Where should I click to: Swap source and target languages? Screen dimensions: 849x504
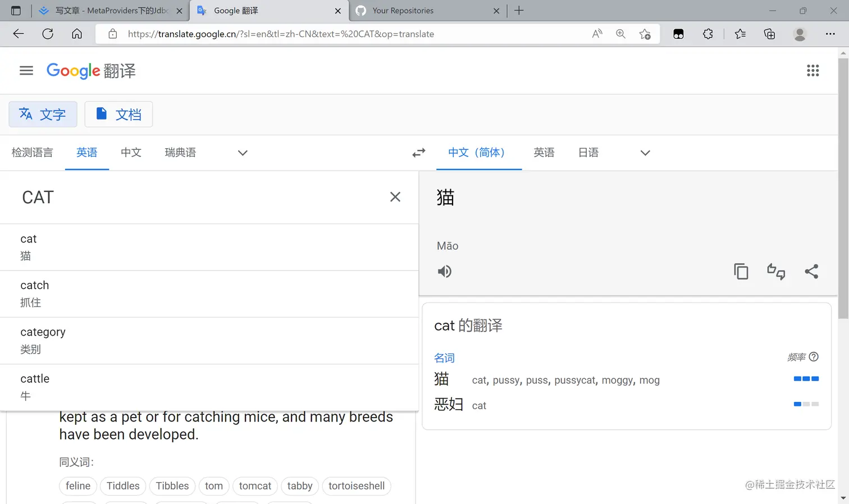pyautogui.click(x=419, y=153)
